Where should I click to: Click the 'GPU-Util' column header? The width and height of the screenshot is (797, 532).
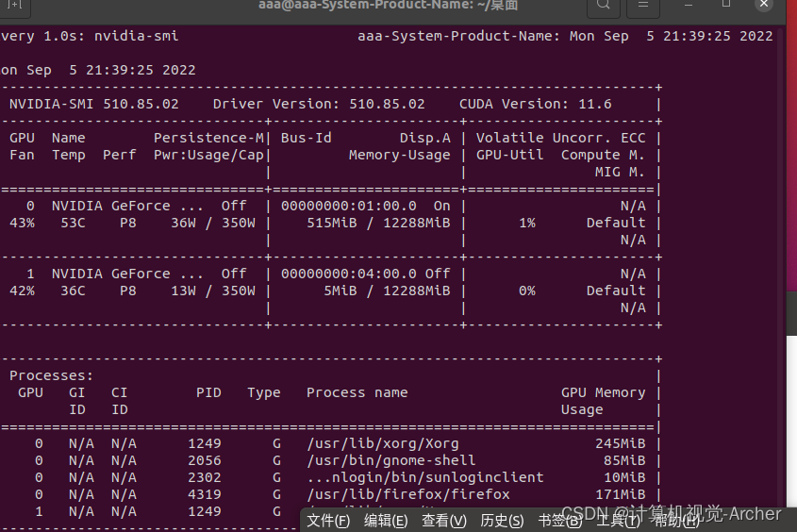[510, 155]
